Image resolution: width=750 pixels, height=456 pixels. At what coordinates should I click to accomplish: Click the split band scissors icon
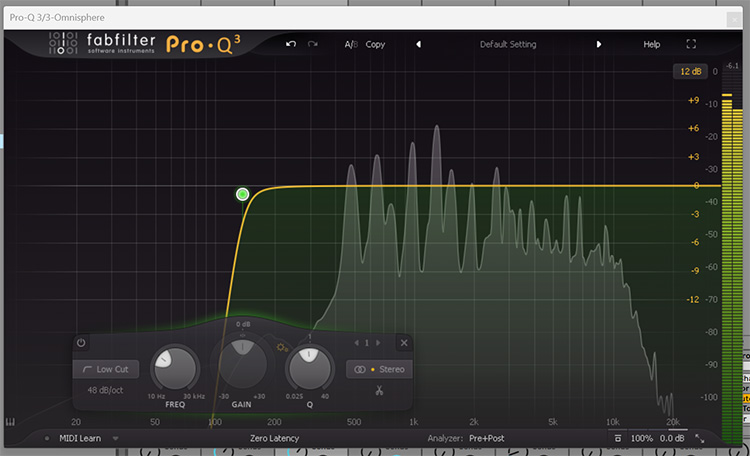click(x=379, y=390)
